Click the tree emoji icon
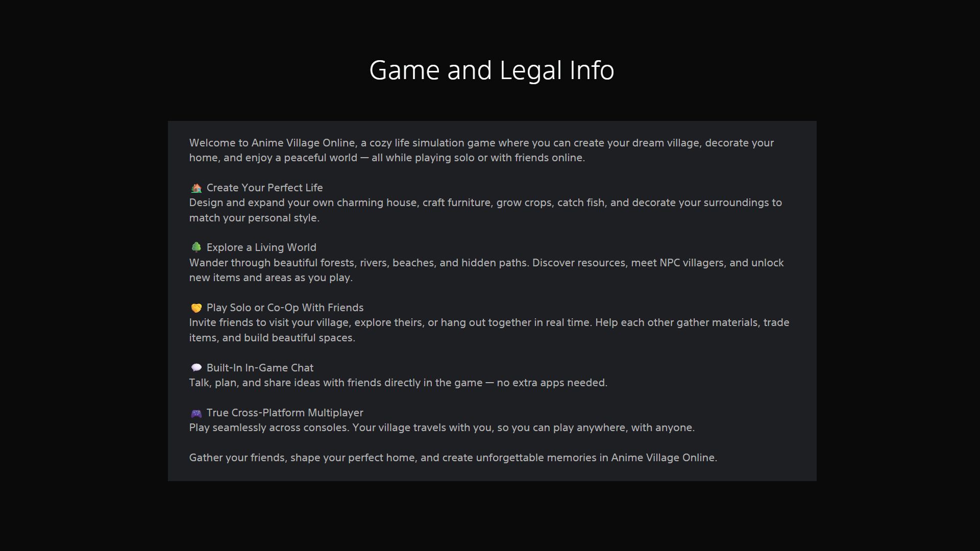Viewport: 980px width, 551px height. pyautogui.click(x=196, y=247)
